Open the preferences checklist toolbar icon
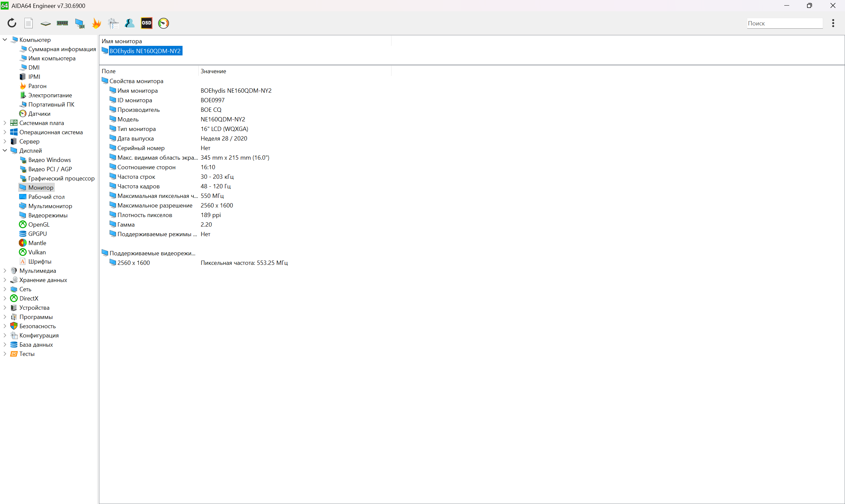This screenshot has width=845, height=504. tap(113, 23)
